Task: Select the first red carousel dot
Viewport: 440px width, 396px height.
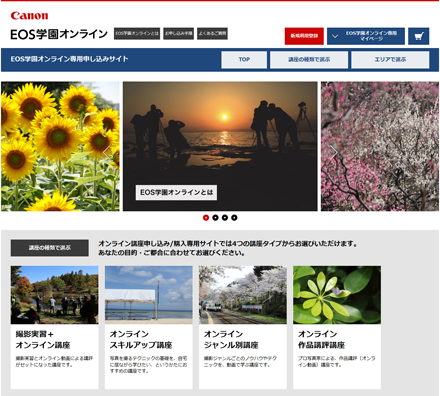Action: pos(206,218)
